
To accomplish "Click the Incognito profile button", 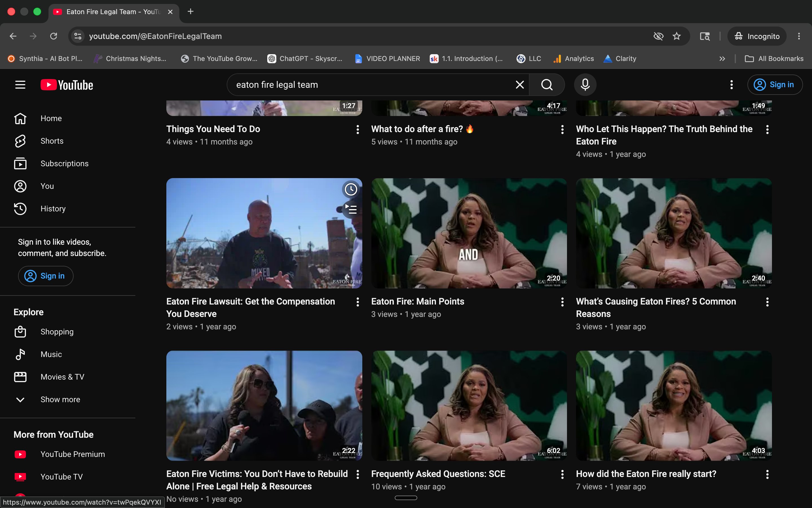I will click(757, 36).
